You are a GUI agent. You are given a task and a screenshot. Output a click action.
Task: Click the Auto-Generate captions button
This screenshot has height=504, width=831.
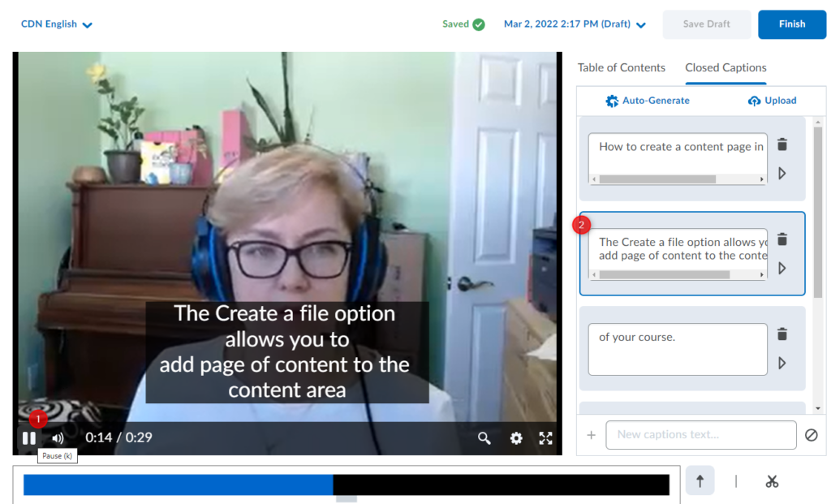click(x=648, y=101)
